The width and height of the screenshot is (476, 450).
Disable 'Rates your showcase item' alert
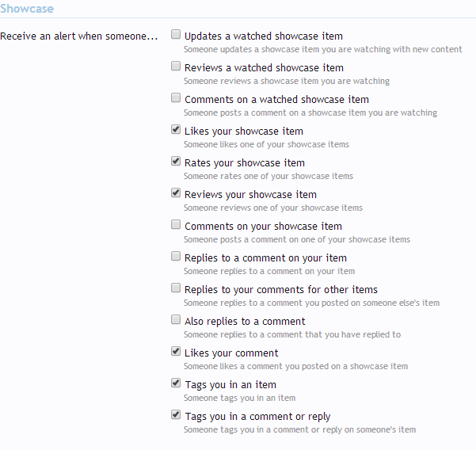tap(176, 162)
